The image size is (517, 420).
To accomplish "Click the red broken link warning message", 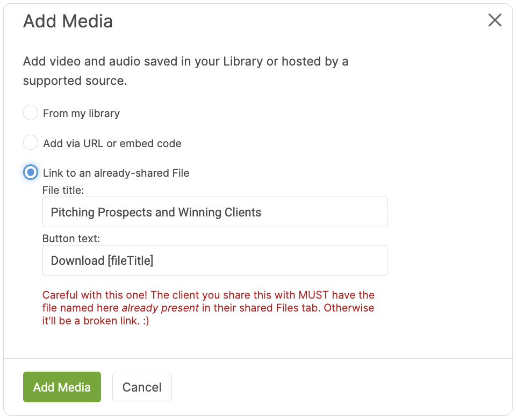I will click(x=209, y=308).
